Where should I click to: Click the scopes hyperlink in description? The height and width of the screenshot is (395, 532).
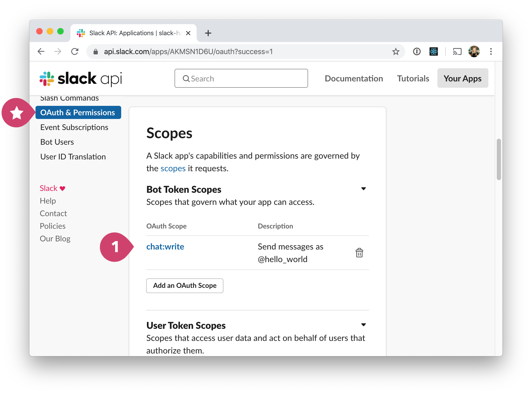[173, 168]
